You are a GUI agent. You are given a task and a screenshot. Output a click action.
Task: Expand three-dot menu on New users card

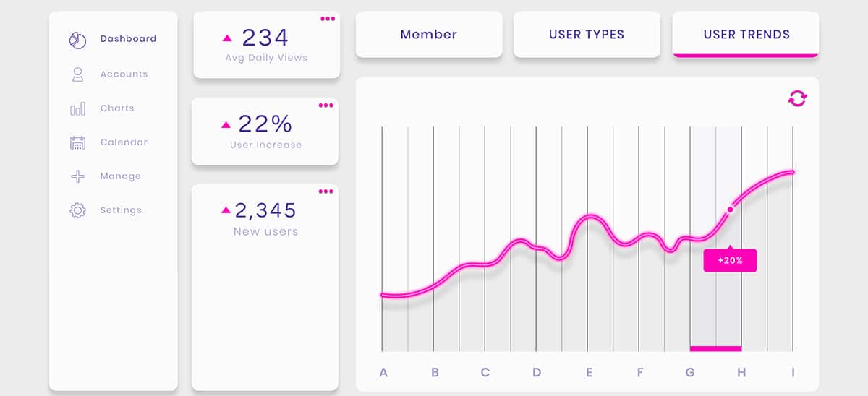tap(326, 191)
